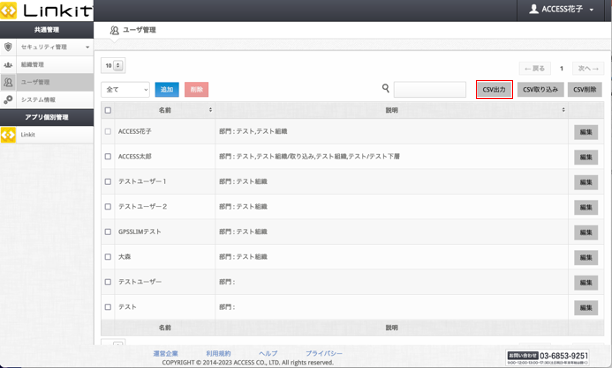
Task: Click the yellow Linkit app icon in sidebar
Action: coord(8,135)
